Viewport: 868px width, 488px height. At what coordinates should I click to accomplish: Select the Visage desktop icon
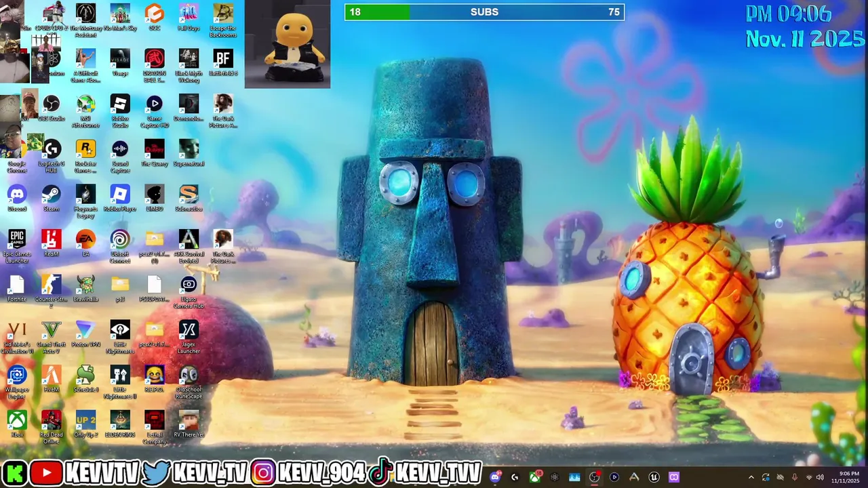coord(120,63)
